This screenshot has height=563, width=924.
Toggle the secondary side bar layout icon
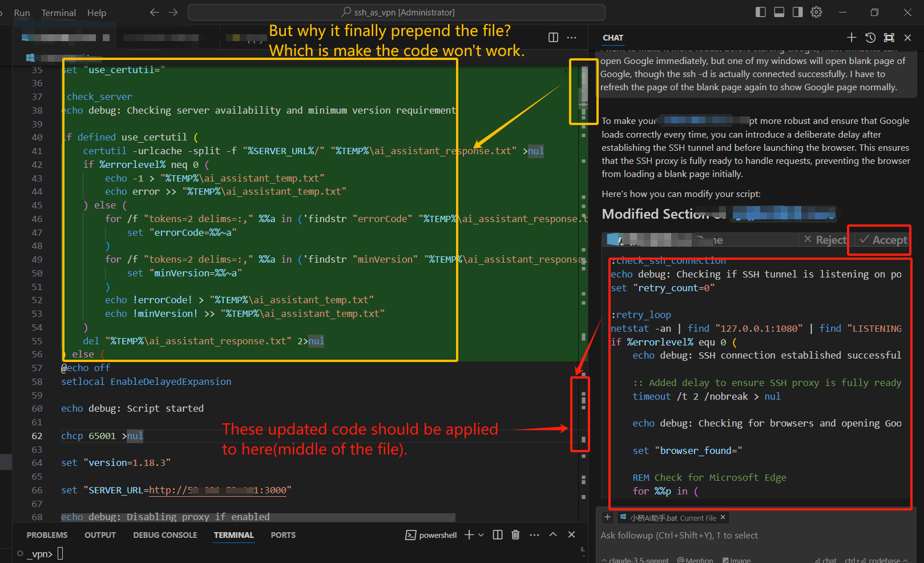coord(798,12)
